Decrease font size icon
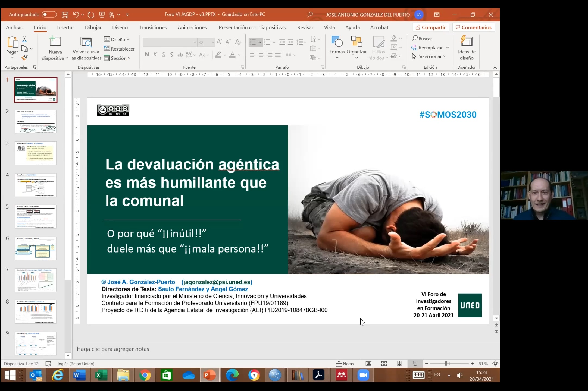 click(228, 42)
